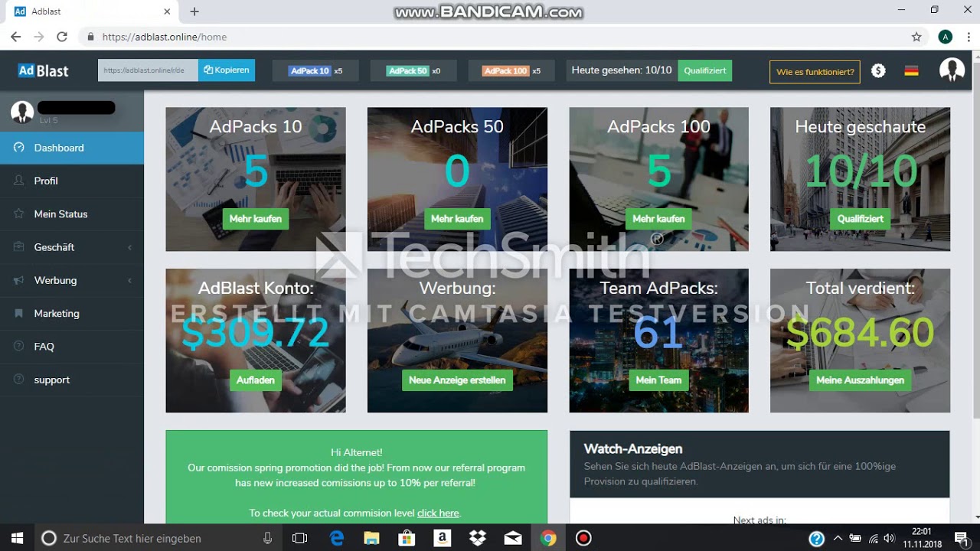
Task: Click Bandicam record icon in taskbar
Action: pos(583,538)
